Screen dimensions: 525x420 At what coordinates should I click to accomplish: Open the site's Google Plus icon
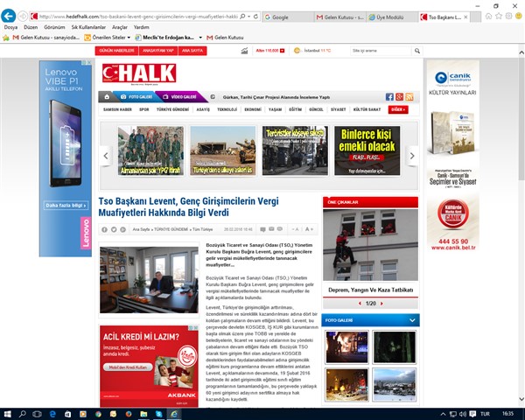tap(399, 97)
